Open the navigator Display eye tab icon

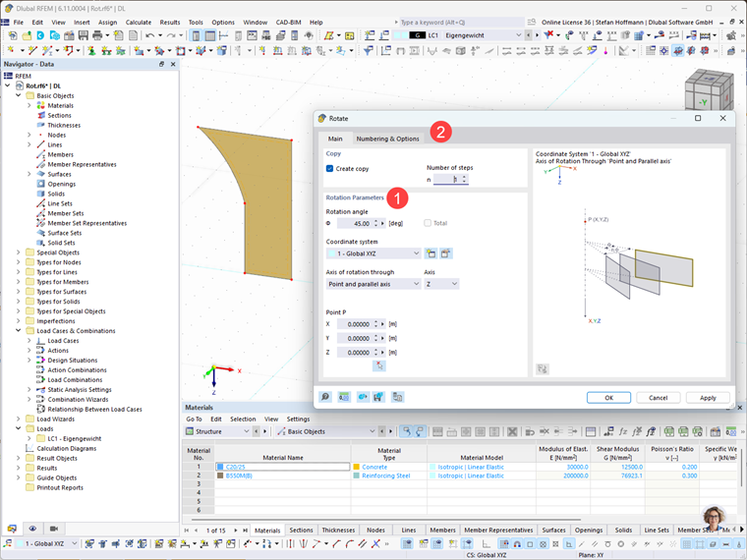click(32, 529)
